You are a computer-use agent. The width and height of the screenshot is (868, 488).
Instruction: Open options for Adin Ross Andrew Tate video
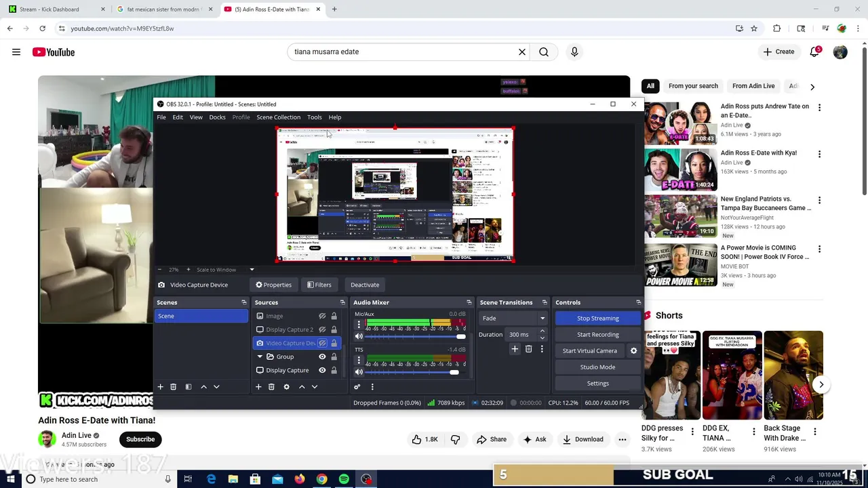coord(819,108)
